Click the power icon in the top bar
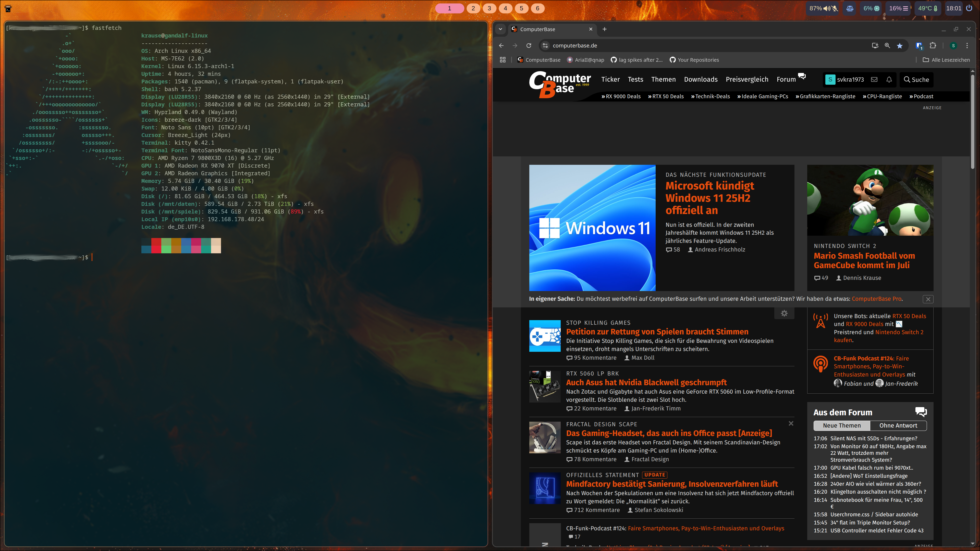The height and width of the screenshot is (551, 980). (x=969, y=8)
